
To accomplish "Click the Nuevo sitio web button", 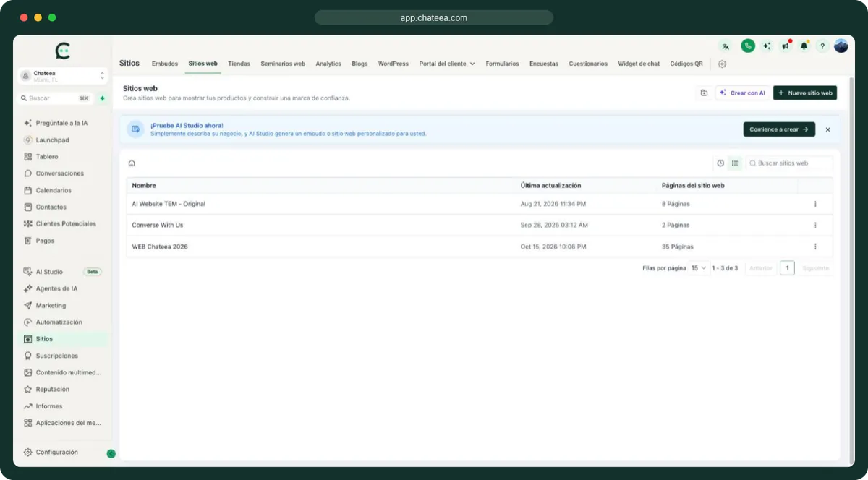I will point(805,93).
